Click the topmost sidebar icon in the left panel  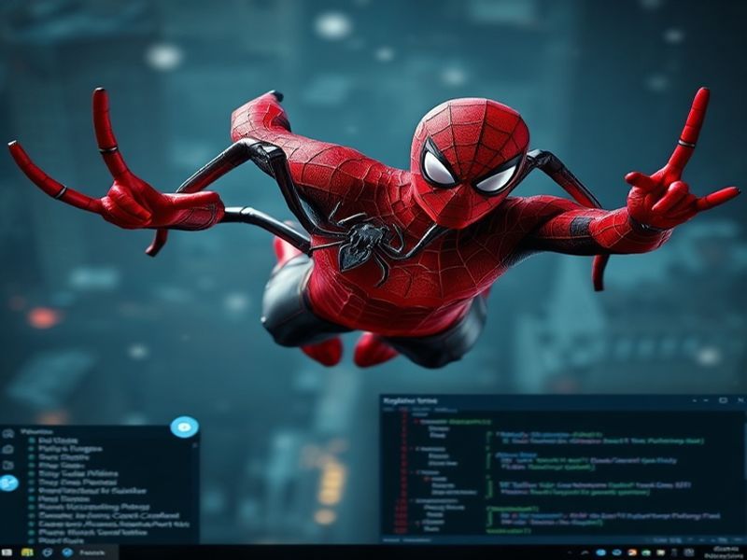[7, 433]
